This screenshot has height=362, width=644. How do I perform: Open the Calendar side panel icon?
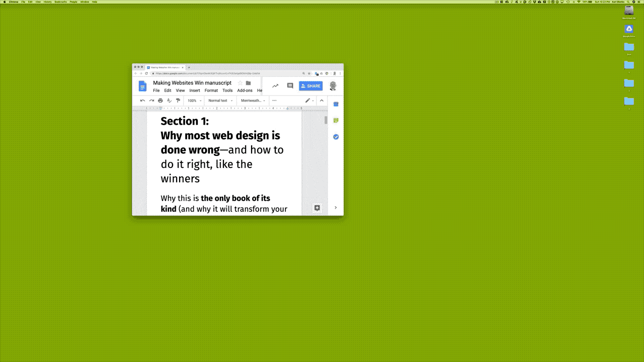tap(336, 104)
